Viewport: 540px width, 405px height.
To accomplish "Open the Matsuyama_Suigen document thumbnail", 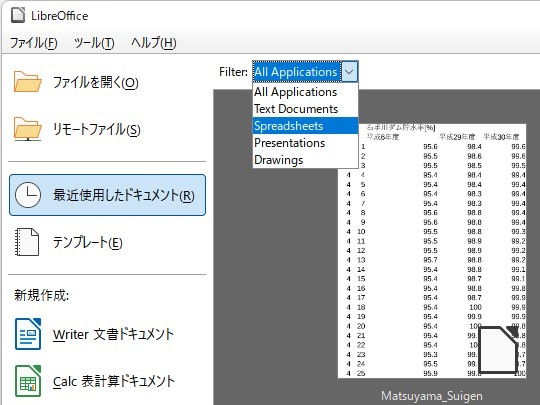I will [432, 251].
